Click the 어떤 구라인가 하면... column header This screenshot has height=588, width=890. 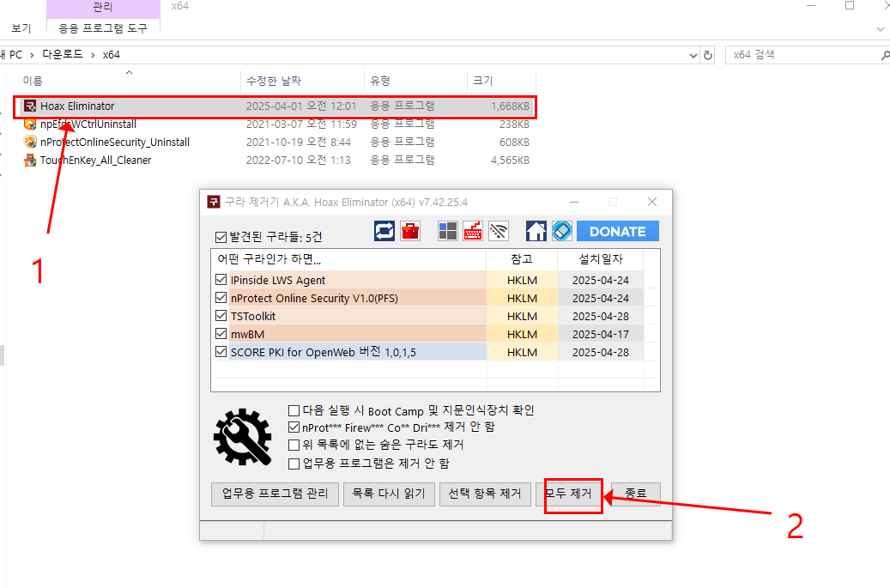(x=348, y=259)
